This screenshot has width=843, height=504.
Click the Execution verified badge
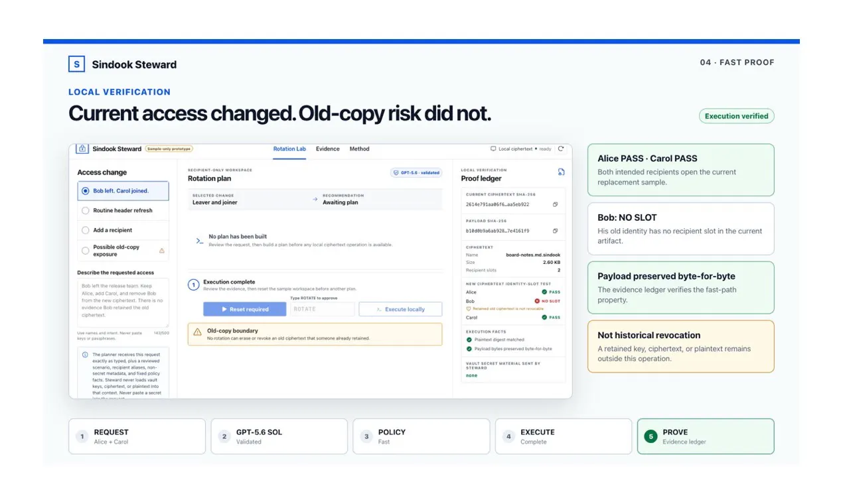(736, 116)
